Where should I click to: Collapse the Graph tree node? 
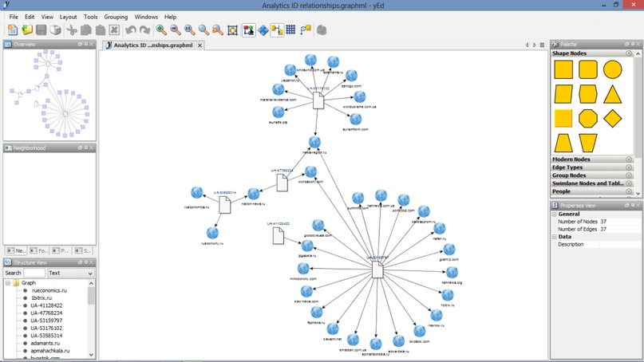click(8, 283)
